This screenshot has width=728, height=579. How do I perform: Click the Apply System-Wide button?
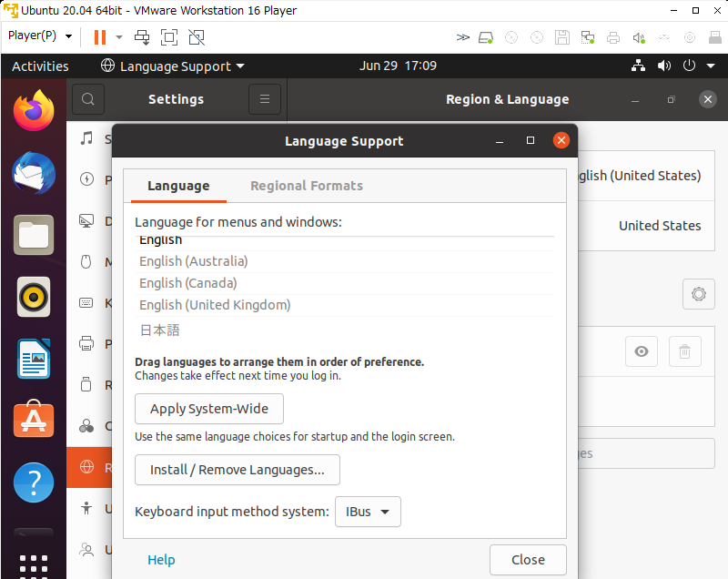tap(209, 409)
